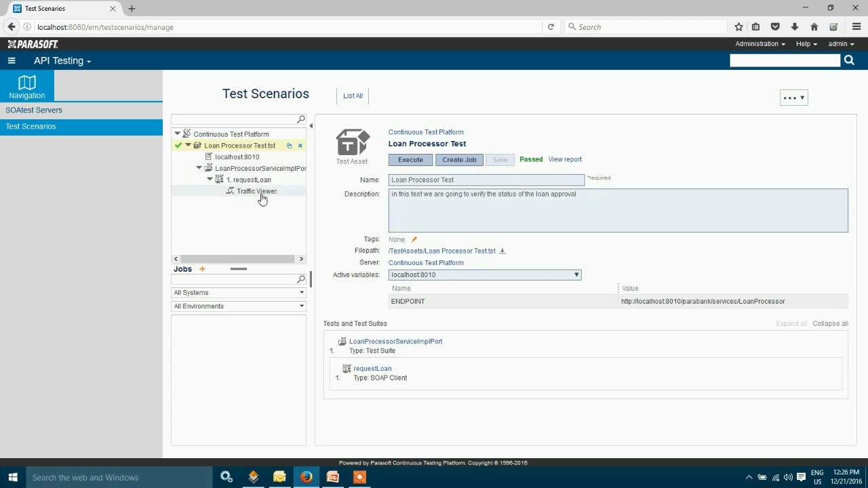868x488 pixels.
Task: Reload the page with the refresh icon
Action: pyautogui.click(x=551, y=27)
